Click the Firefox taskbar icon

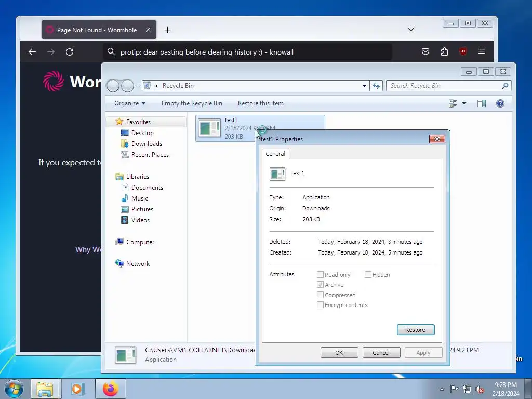tap(111, 389)
